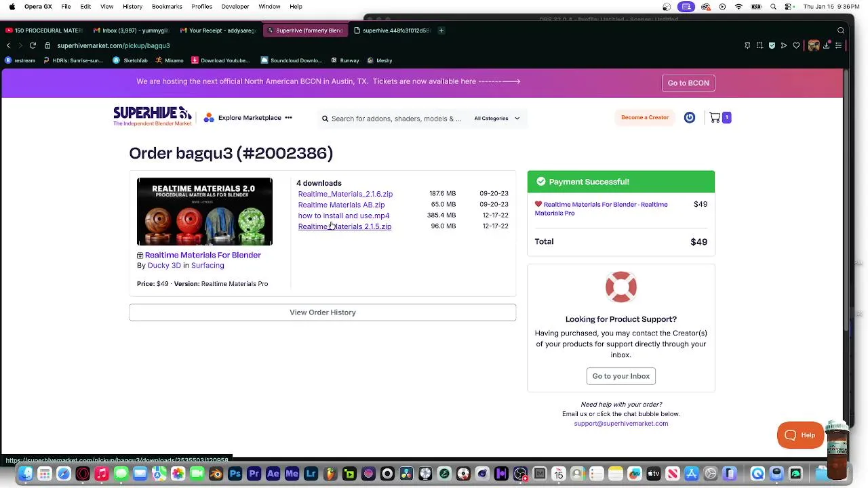Open the shopping cart icon
The image size is (868, 488).
(x=715, y=117)
